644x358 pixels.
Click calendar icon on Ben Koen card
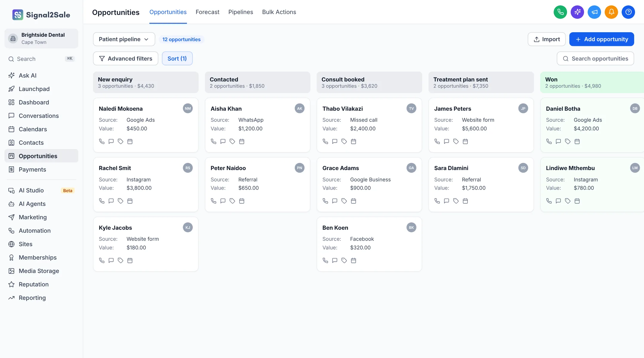353,260
